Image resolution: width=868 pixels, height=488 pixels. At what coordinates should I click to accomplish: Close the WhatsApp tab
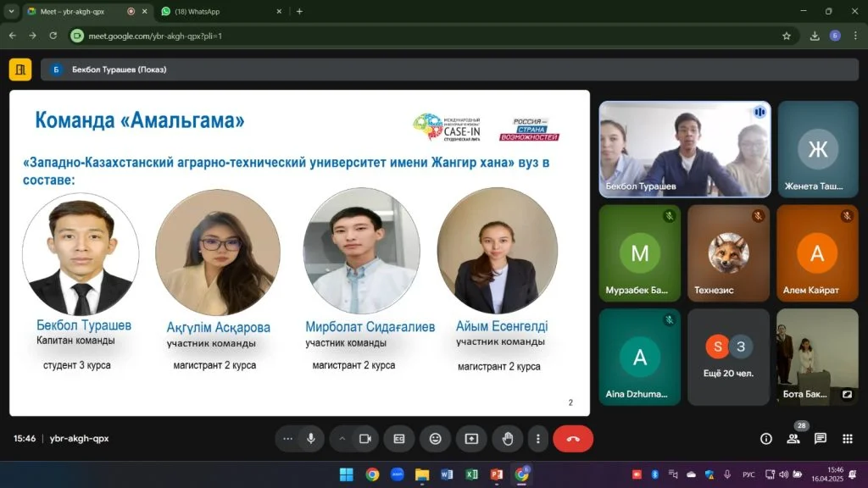pos(279,11)
